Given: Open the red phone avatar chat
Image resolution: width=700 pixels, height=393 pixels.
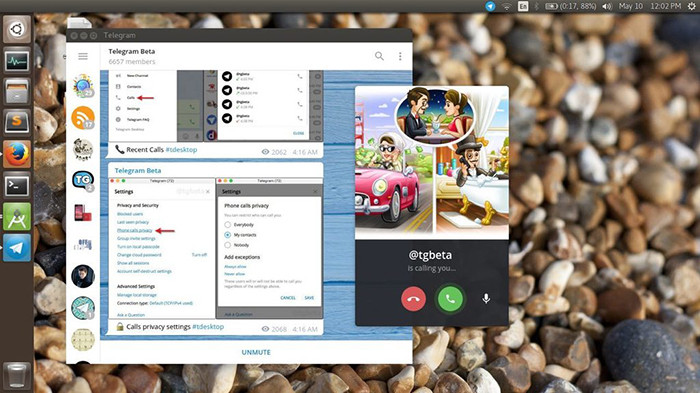Looking at the screenshot, I should (x=83, y=213).
